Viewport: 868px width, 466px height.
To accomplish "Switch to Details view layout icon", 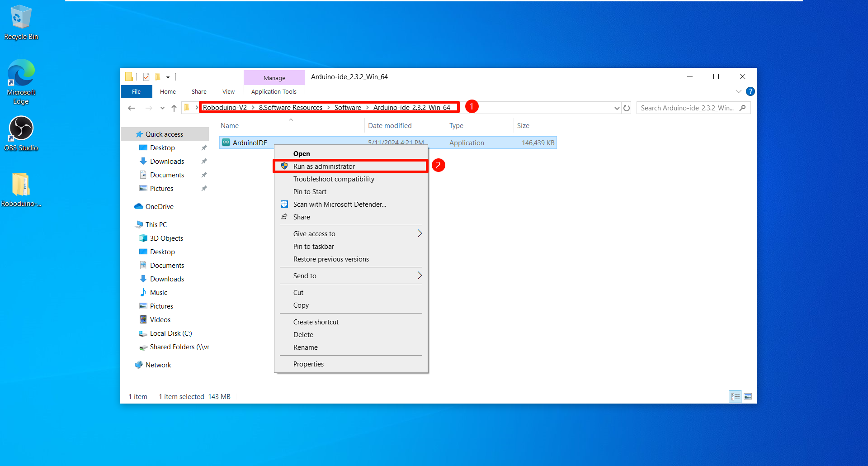I will [736, 397].
